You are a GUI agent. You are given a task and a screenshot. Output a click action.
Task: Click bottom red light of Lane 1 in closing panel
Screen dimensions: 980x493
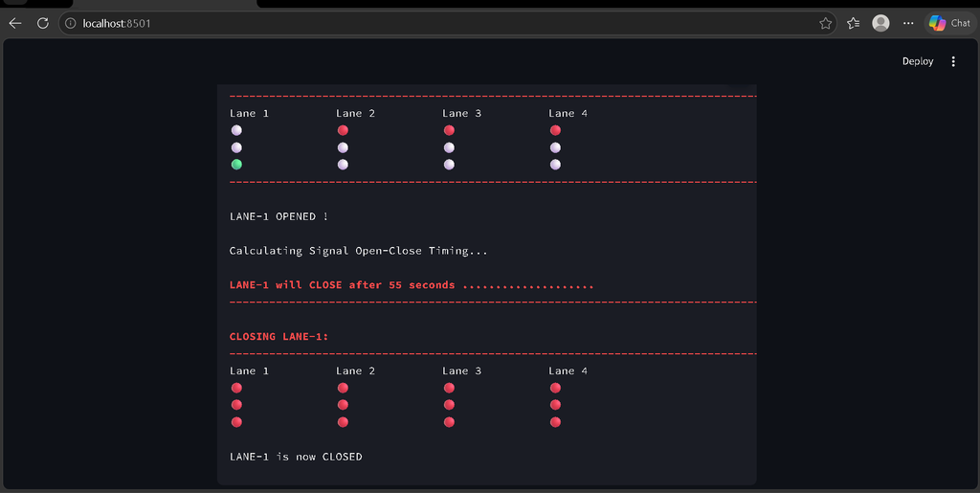click(x=236, y=422)
